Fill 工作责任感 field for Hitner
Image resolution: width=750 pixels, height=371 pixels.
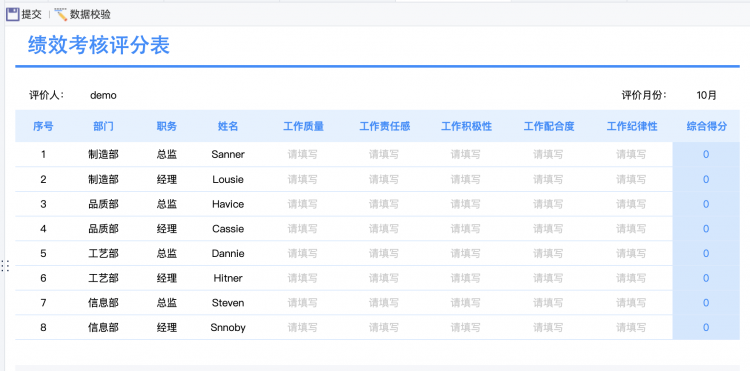[384, 278]
